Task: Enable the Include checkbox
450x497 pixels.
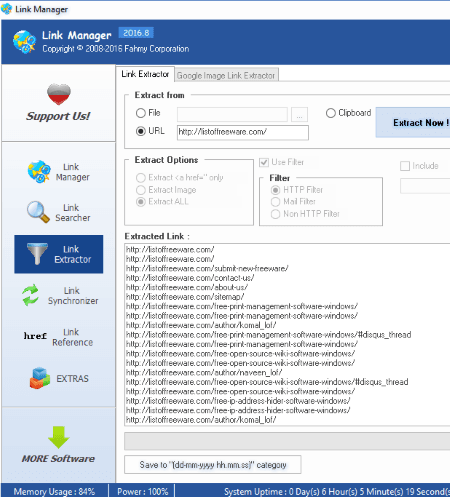Action: click(x=405, y=166)
